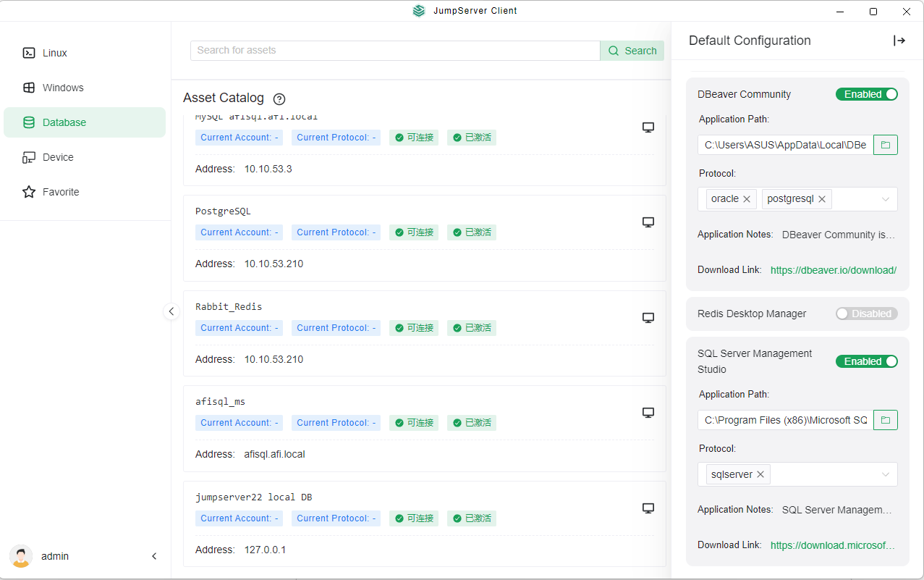
Task: Browse for DBeaver application path folder
Action: click(x=886, y=145)
